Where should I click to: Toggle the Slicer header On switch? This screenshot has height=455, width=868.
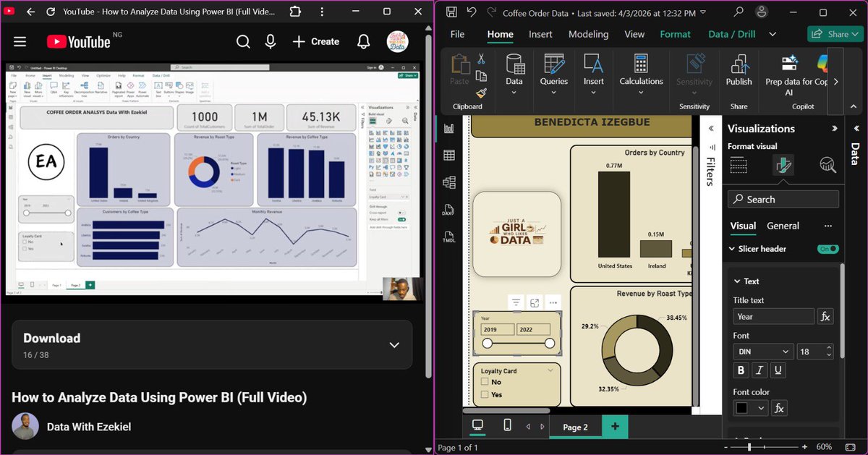pos(828,249)
